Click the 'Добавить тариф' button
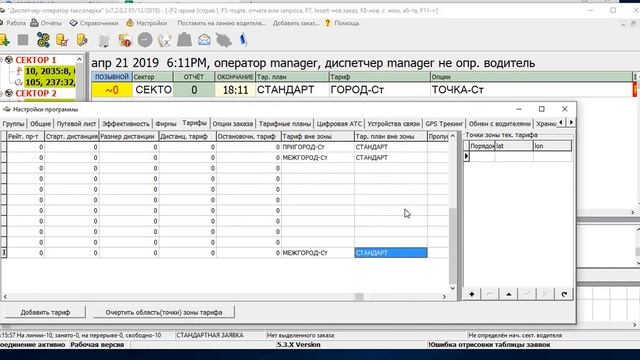640x360 pixels. tap(45, 312)
